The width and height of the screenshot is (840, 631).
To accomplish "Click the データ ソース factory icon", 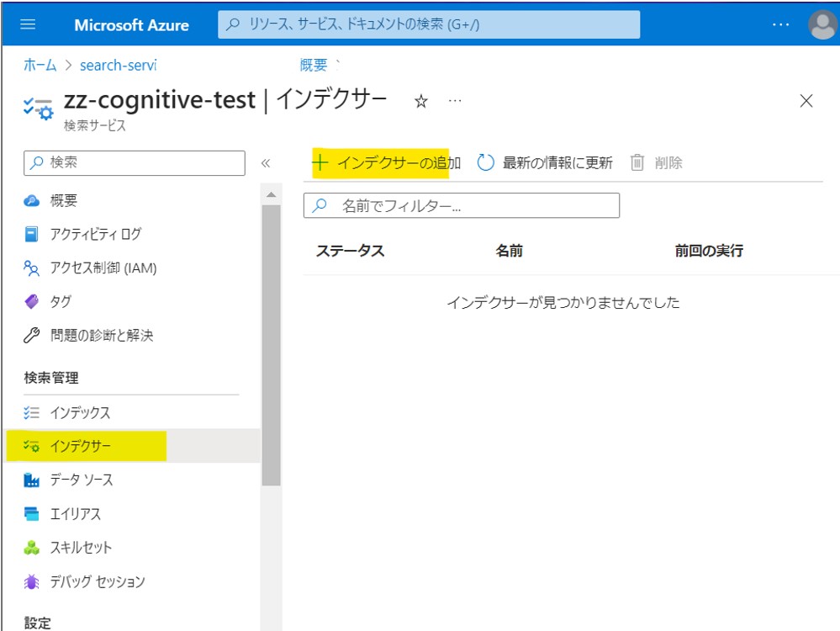I will [x=32, y=480].
